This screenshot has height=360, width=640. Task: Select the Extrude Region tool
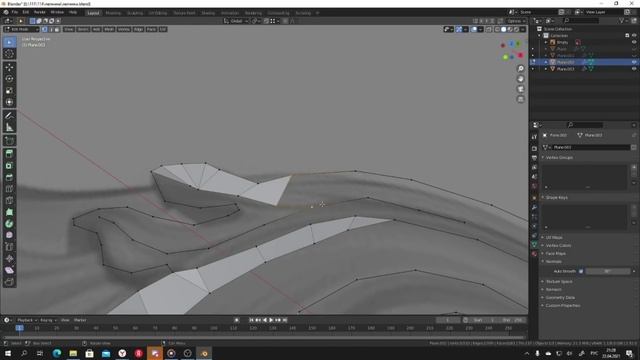(x=9, y=154)
